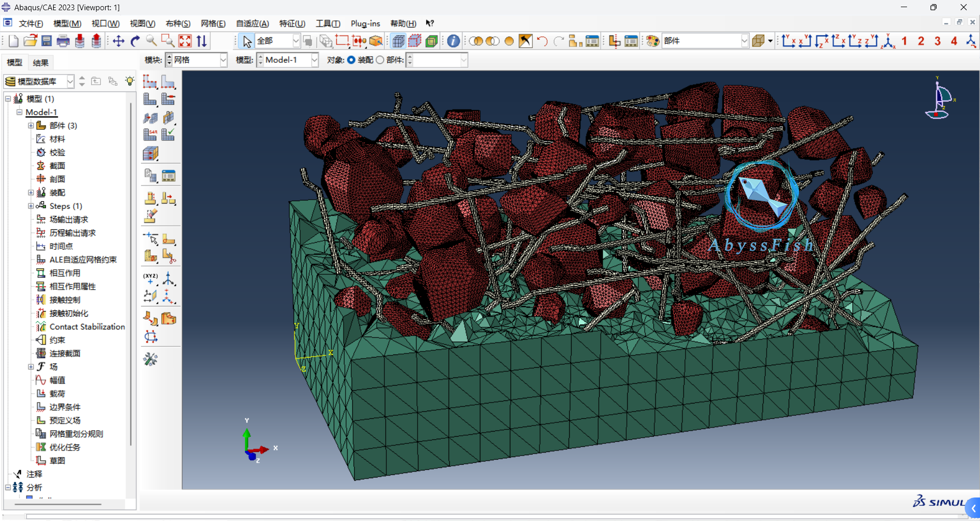Image resolution: width=980 pixels, height=521 pixels.
Task: Switch to the 结果 tab
Action: (40, 62)
